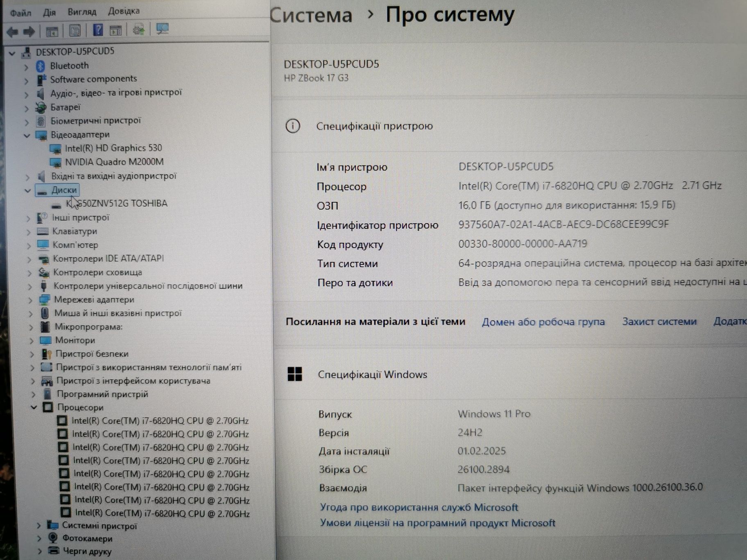Click the Процесори processor category icon
Image resolution: width=747 pixels, height=560 pixels.
coord(48,407)
